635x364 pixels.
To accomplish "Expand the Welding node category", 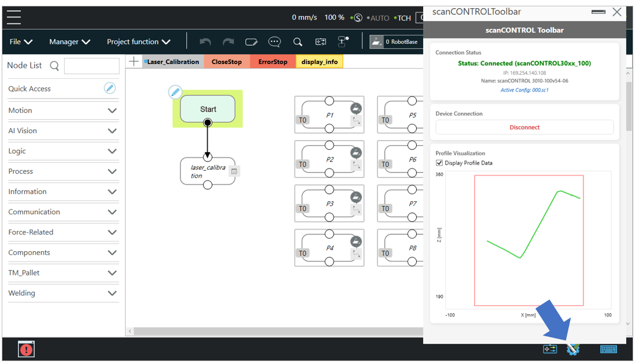I will pyautogui.click(x=112, y=293).
